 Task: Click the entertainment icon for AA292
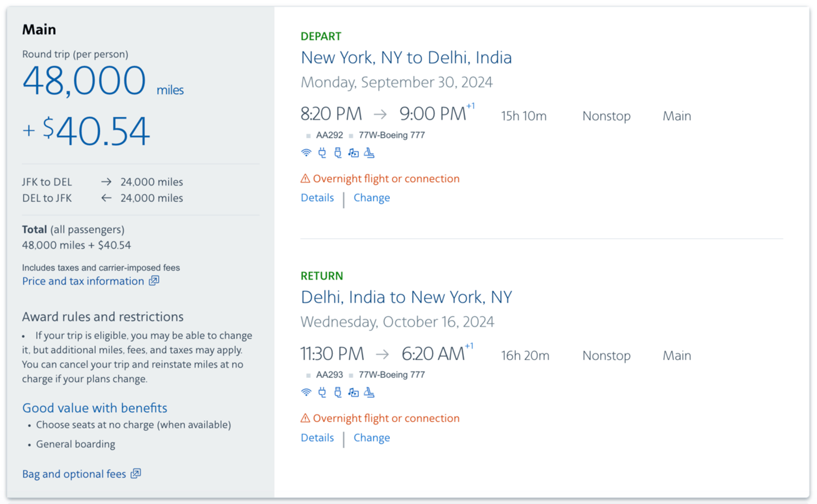pos(353,153)
